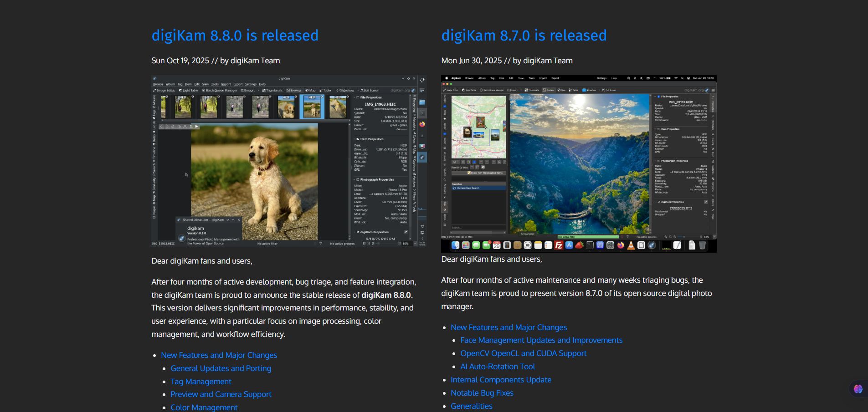Open OpenCV OpenCL and CUDA Support link
868x412 pixels.
click(524, 353)
